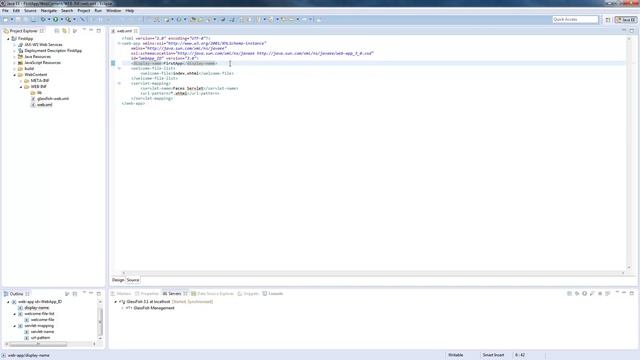Maximize the editor area

pyautogui.click(x=632, y=31)
